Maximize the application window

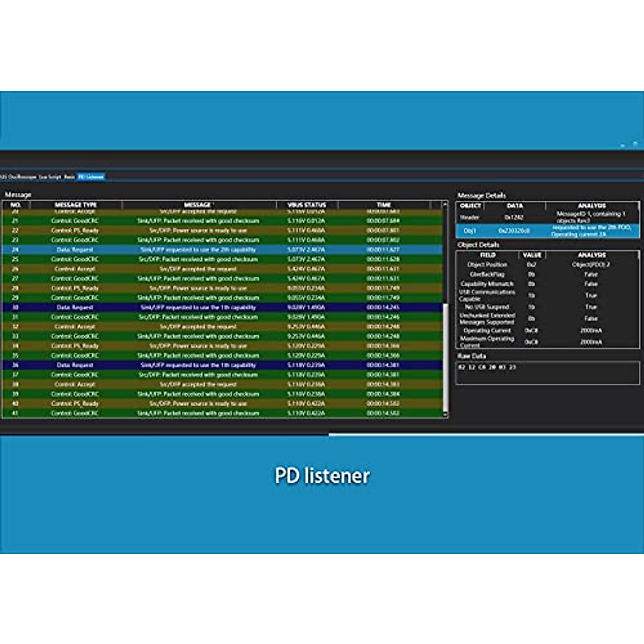pos(635,144)
